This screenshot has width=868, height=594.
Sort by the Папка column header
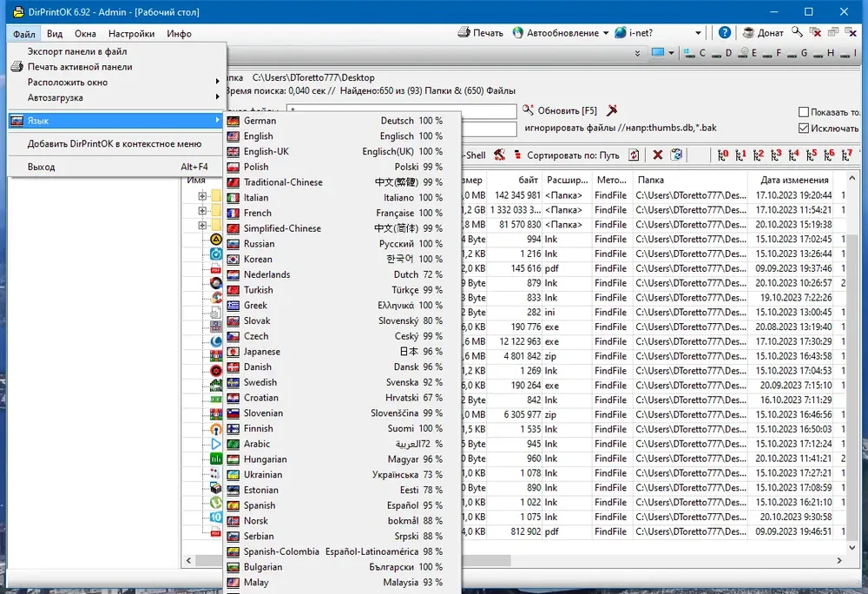[690, 180]
